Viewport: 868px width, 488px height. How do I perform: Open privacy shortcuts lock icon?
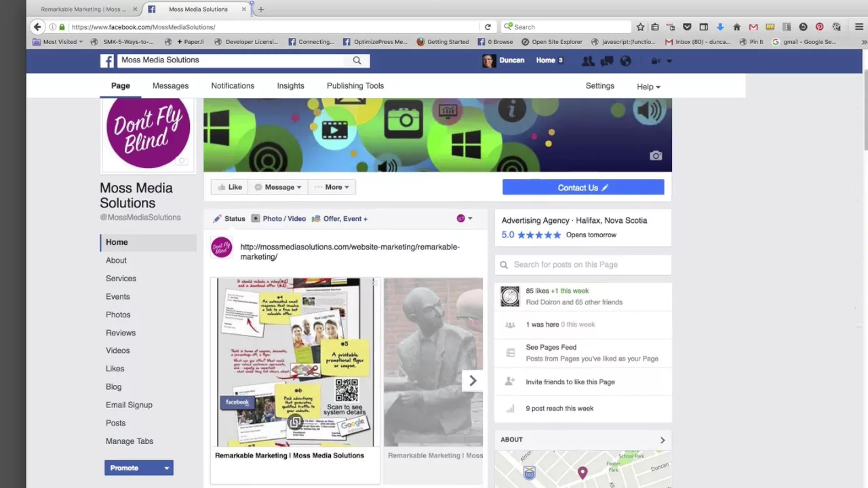coord(656,61)
